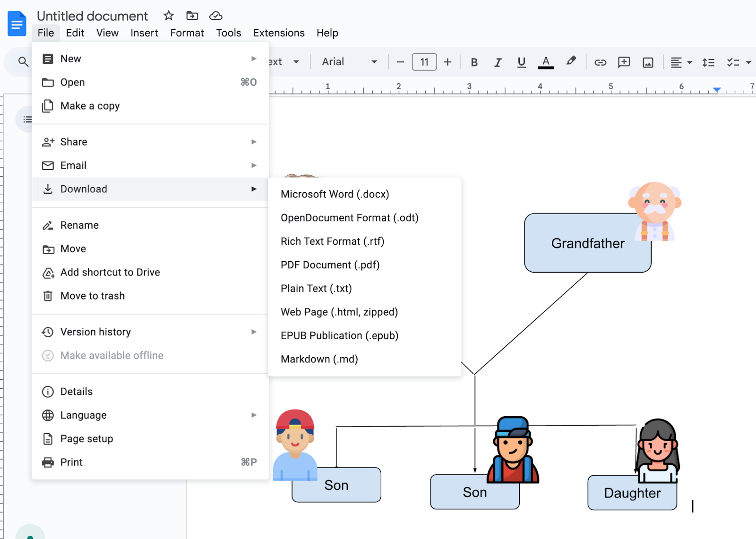Open the checklist dropdown arrow
Screen dimensions: 756x539
click(x=748, y=62)
